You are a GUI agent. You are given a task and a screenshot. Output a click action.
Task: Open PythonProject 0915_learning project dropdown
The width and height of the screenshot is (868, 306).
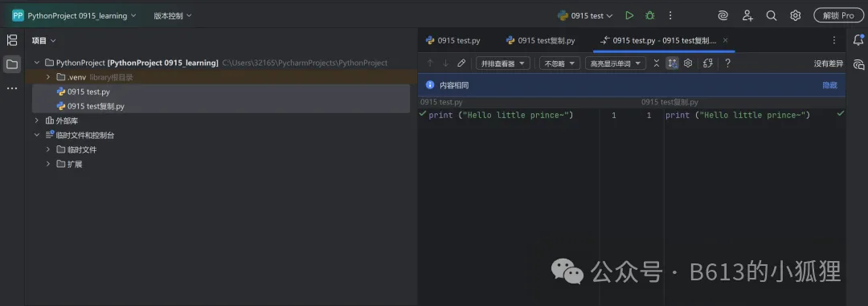[x=82, y=15]
